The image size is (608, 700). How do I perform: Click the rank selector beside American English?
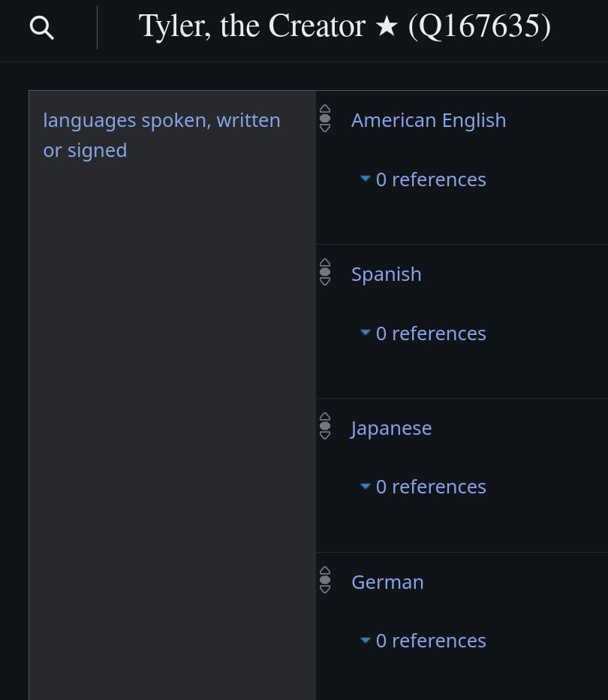pos(325,119)
